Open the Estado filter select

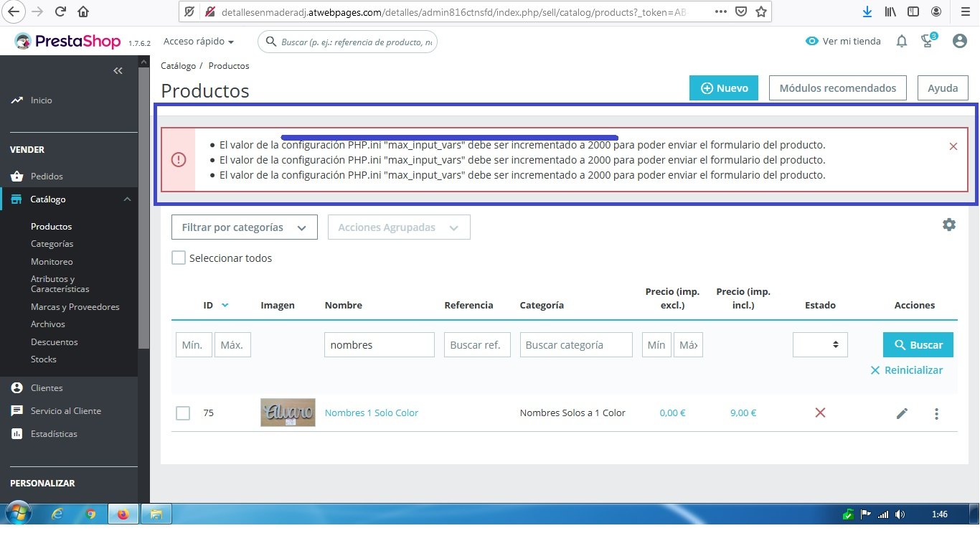[x=820, y=344]
